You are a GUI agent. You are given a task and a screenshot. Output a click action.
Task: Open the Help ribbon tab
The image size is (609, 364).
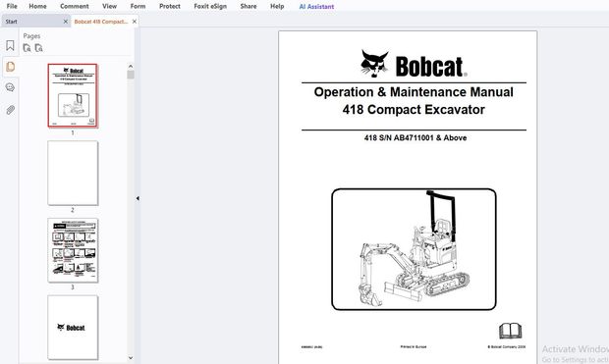pos(277,6)
